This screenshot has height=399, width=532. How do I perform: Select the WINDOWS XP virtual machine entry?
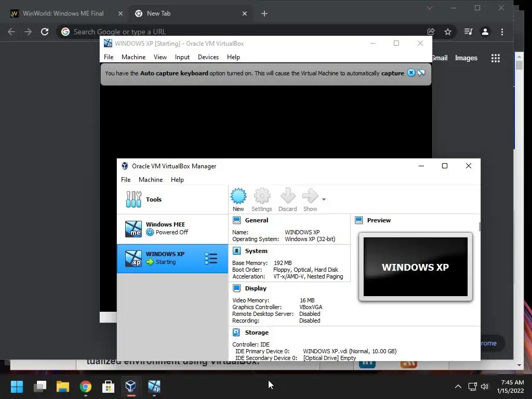pyautogui.click(x=172, y=259)
